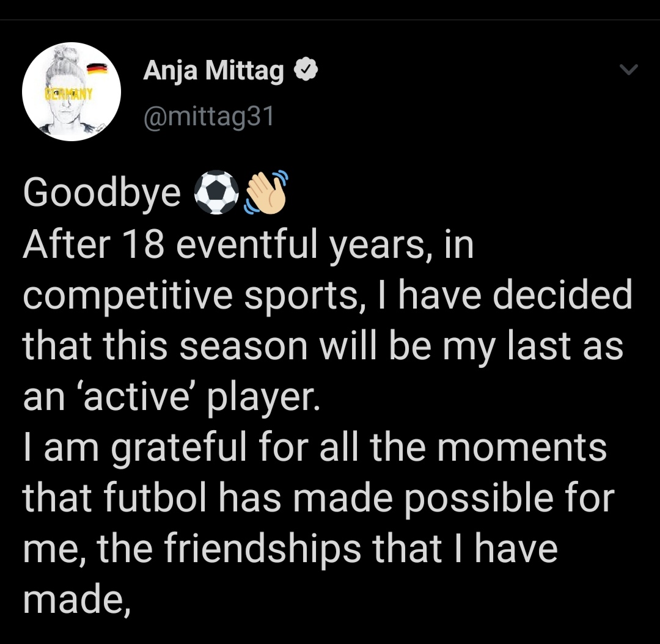Select the word Goodbye in the tweet

tap(102, 194)
